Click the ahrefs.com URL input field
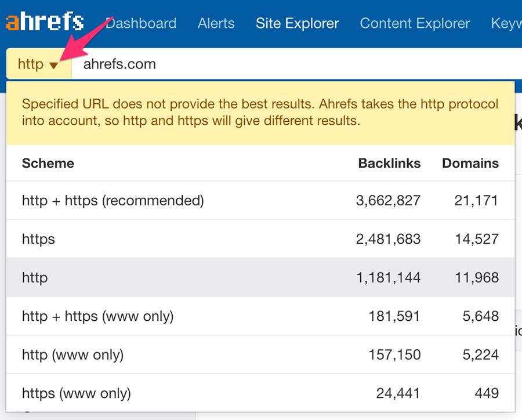Viewport: 522px width, 420px height. point(290,64)
